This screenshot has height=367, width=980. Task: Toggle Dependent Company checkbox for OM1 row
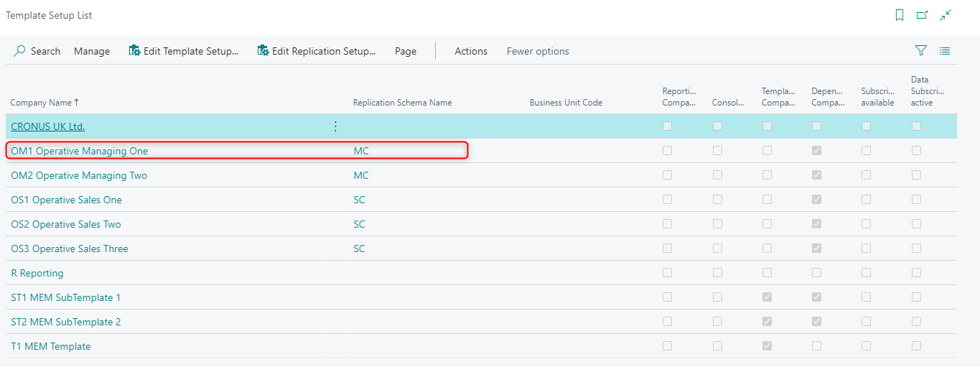coord(816,151)
